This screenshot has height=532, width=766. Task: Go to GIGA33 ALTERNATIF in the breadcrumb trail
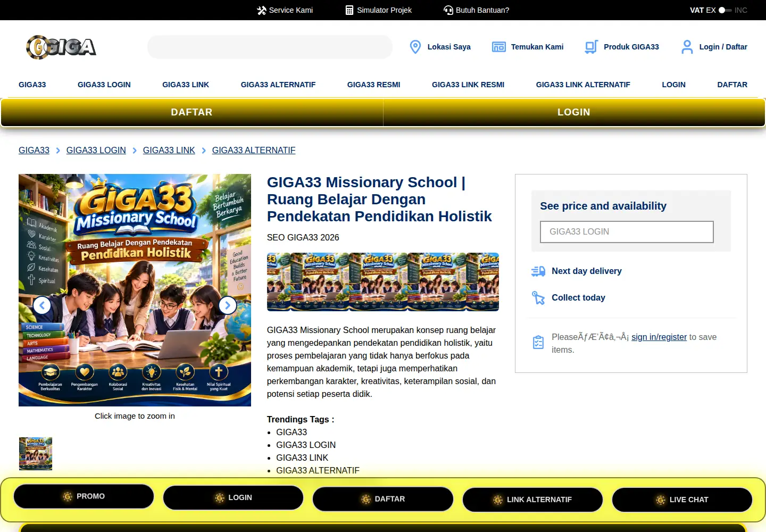(x=254, y=151)
